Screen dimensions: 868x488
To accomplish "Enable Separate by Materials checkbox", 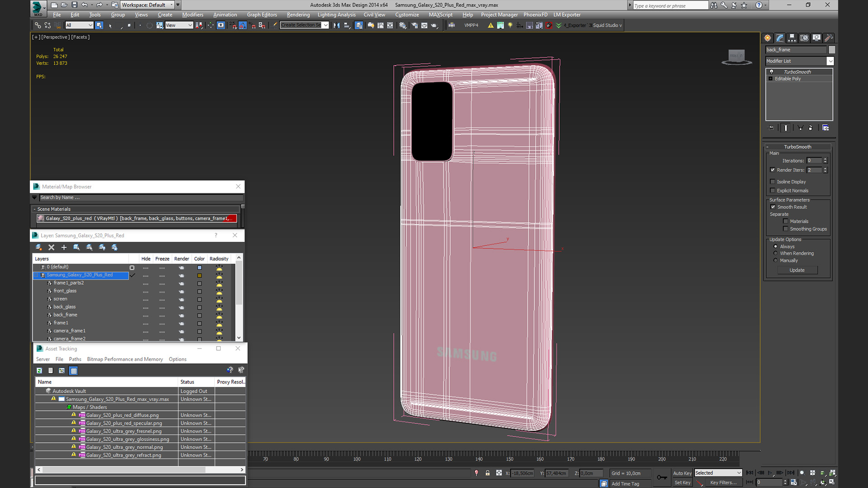I will (786, 221).
